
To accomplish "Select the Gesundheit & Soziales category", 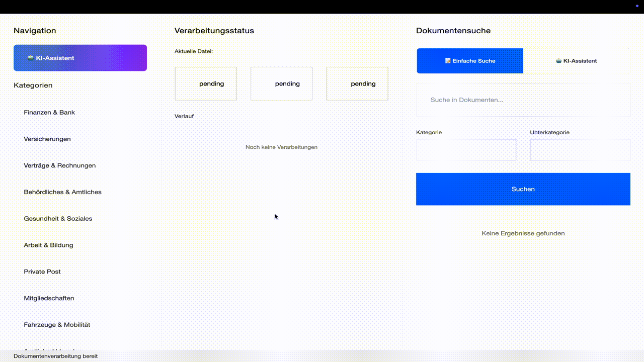I will point(58,219).
